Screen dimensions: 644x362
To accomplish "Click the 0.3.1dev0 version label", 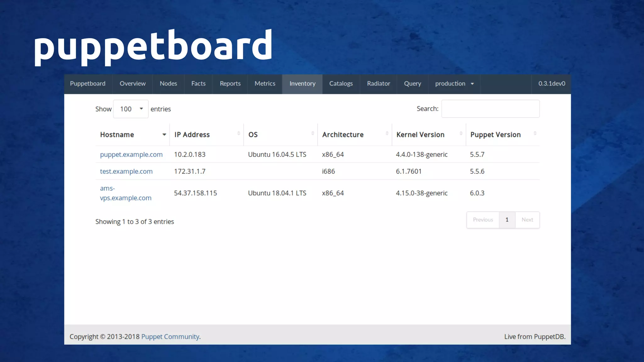I will 552,84.
